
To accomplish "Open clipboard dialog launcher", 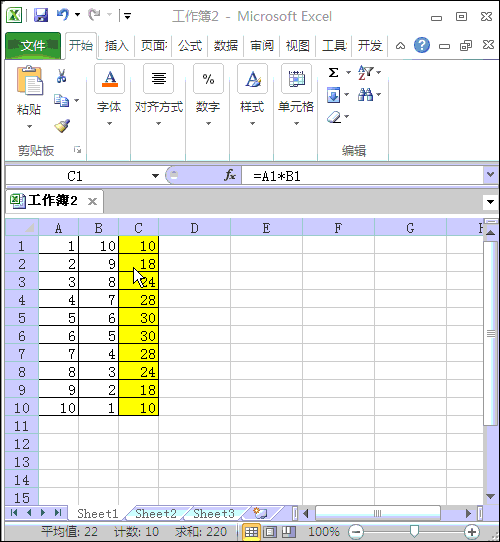I will [77, 150].
